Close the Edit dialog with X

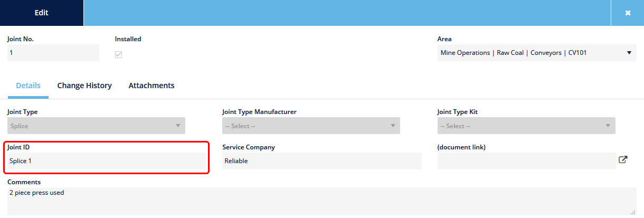click(x=628, y=13)
